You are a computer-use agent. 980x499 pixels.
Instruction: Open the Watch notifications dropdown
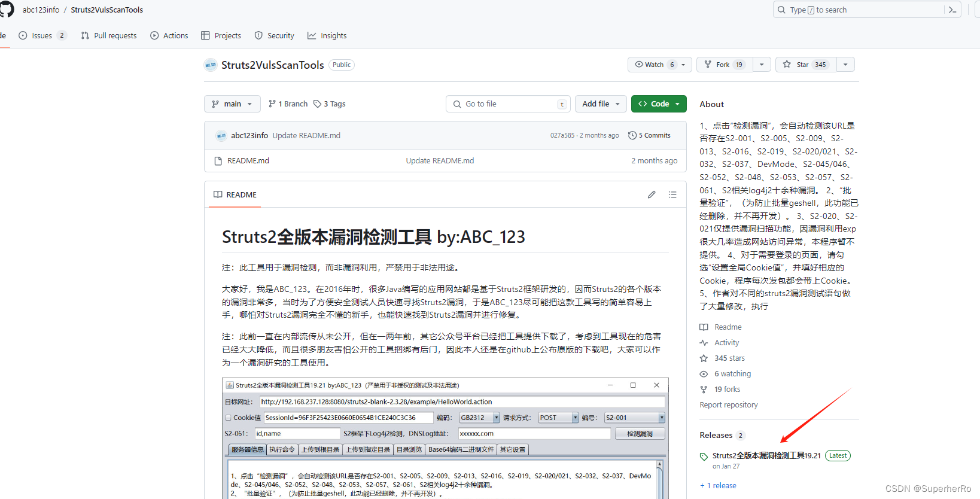(x=660, y=65)
